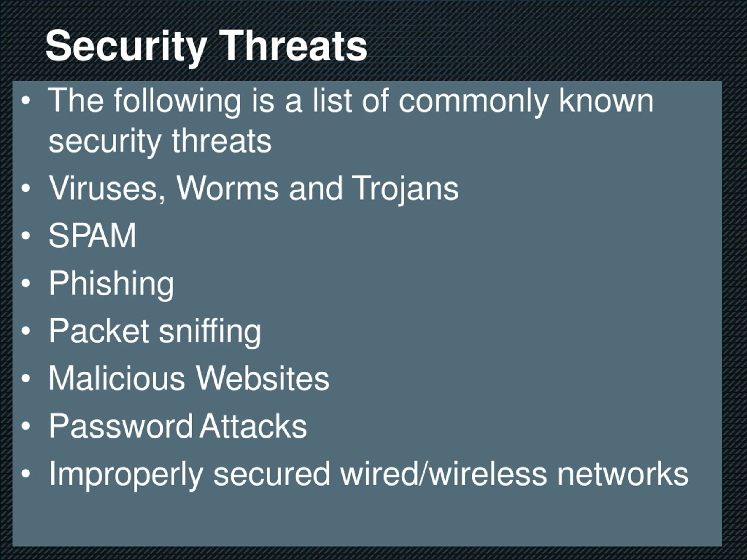This screenshot has height=560, width=747.
Task: Click the Password Attacks bullet text
Action: click(178, 426)
